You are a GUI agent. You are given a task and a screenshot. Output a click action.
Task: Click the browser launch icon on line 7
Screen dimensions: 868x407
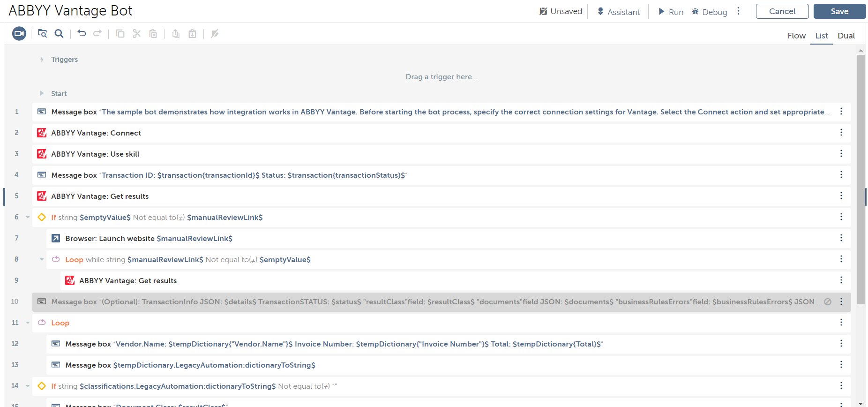tap(56, 238)
